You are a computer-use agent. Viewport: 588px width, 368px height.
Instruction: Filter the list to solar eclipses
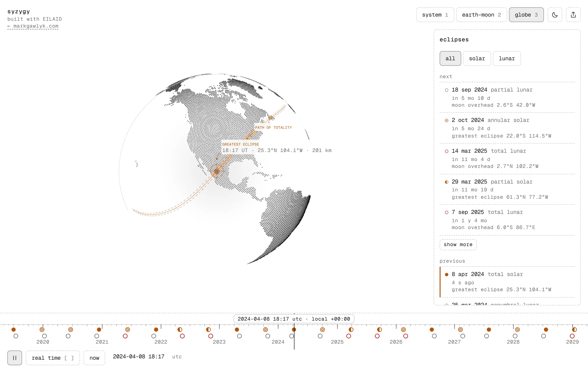click(477, 58)
